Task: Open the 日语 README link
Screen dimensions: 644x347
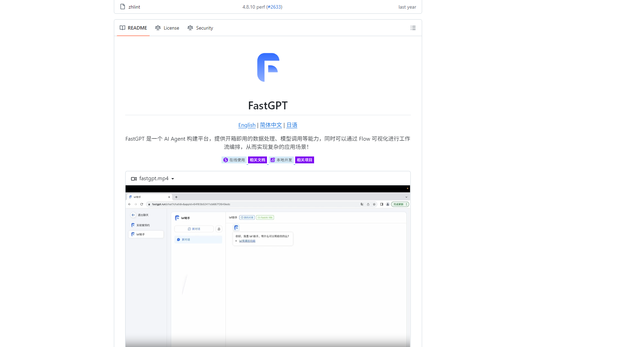Action: tap(292, 125)
